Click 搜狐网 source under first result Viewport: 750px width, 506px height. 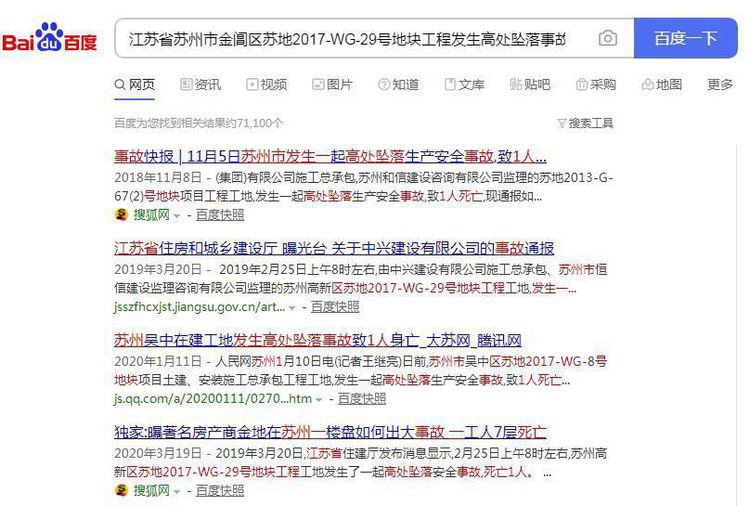151,215
